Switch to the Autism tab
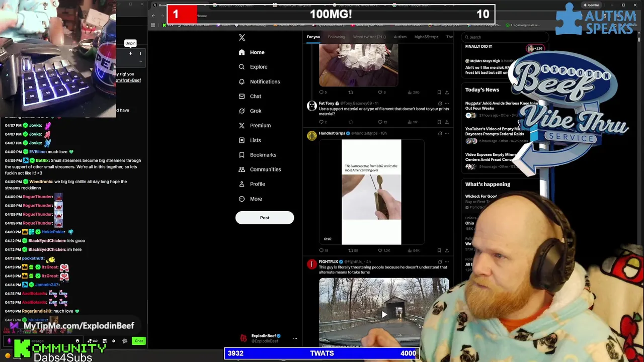 point(400,37)
